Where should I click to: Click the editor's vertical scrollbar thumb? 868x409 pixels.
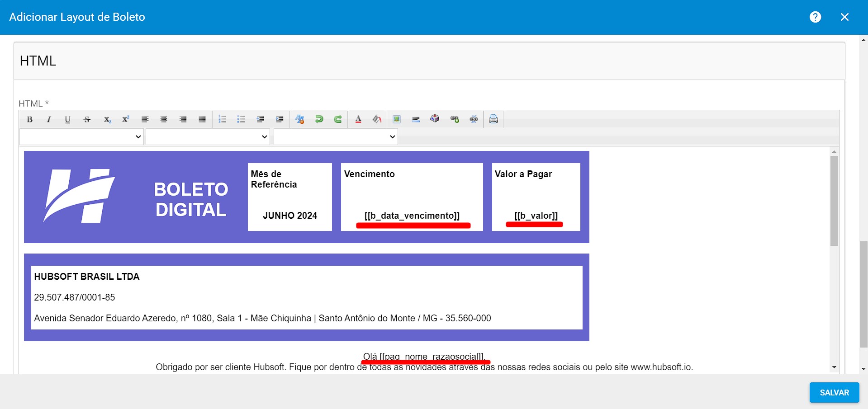pos(834,201)
